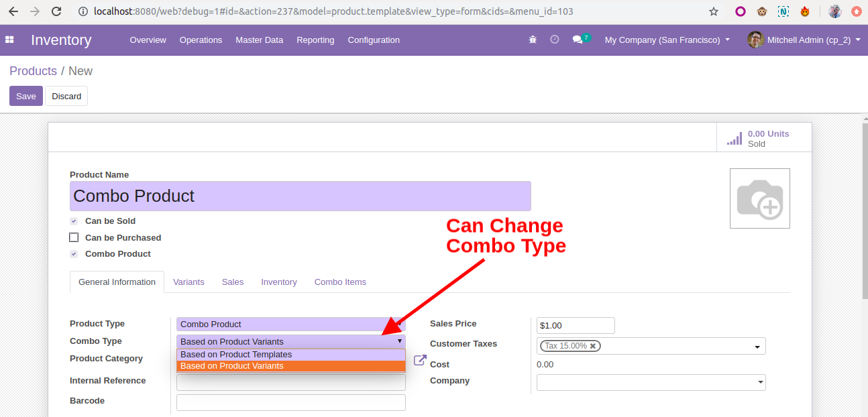Toggle the Combo Product checkbox
The image size is (868, 417).
pos(74,254)
